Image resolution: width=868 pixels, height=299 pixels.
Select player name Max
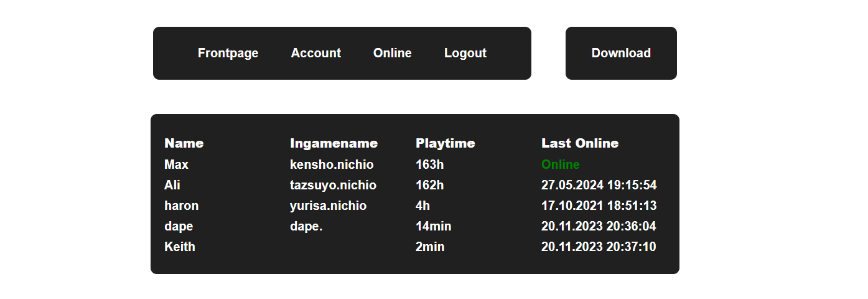tap(176, 164)
